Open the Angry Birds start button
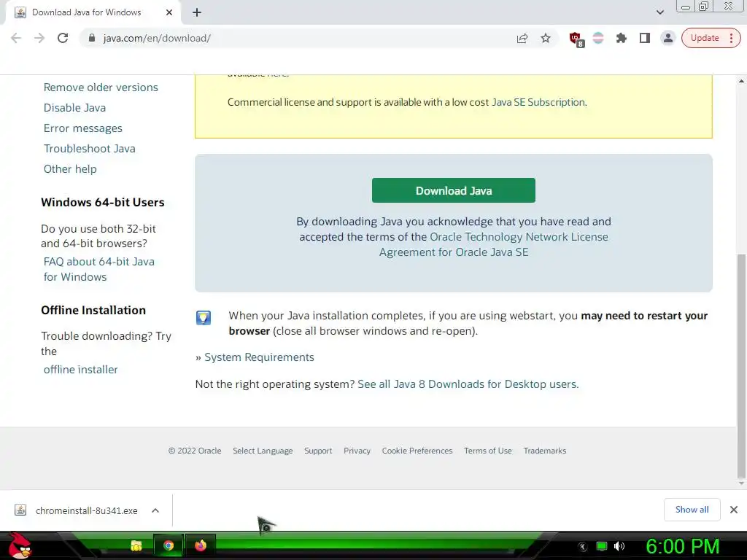Viewport: 747px width, 560px height. pos(20,545)
